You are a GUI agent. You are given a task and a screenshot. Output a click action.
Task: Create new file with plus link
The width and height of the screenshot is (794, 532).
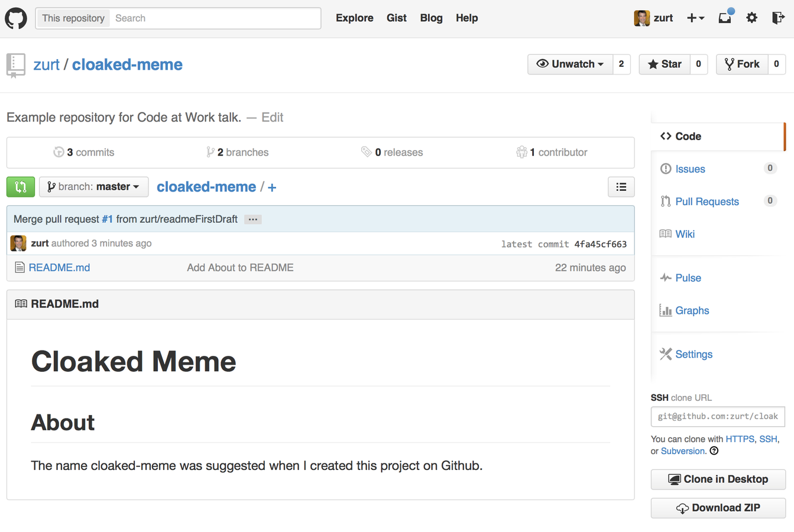tap(272, 187)
